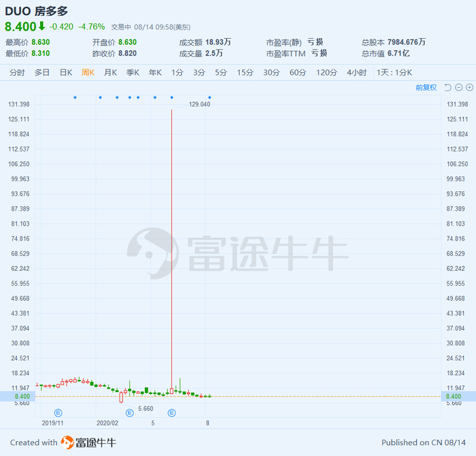This screenshot has width=476, height=456.
Task: Open the 1天 : 1分K selector
Action: coord(394,73)
